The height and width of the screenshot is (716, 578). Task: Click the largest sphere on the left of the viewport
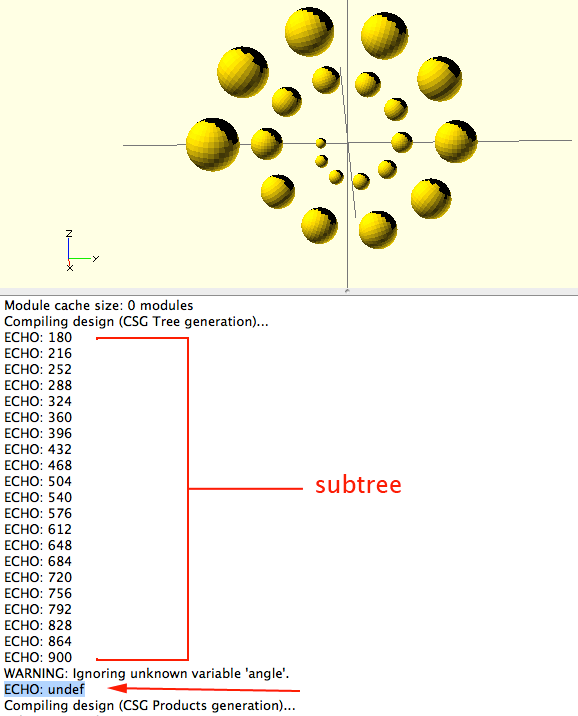[212, 144]
